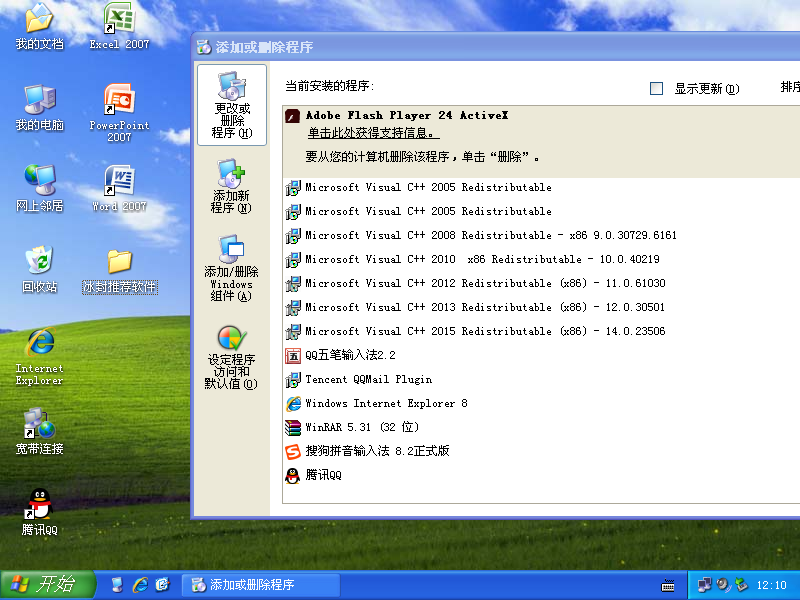Select the 搜狗拼音输入法 8.2正式版 entry

(541, 452)
